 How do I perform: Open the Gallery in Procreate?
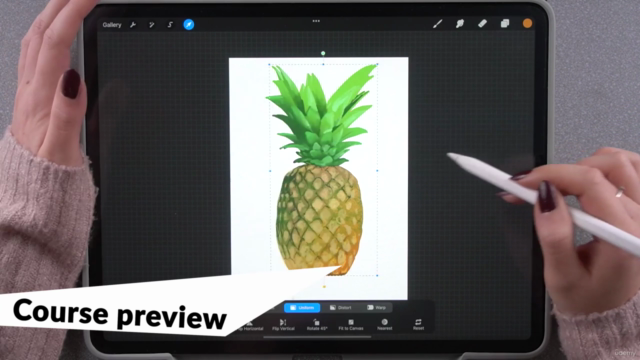coord(111,25)
